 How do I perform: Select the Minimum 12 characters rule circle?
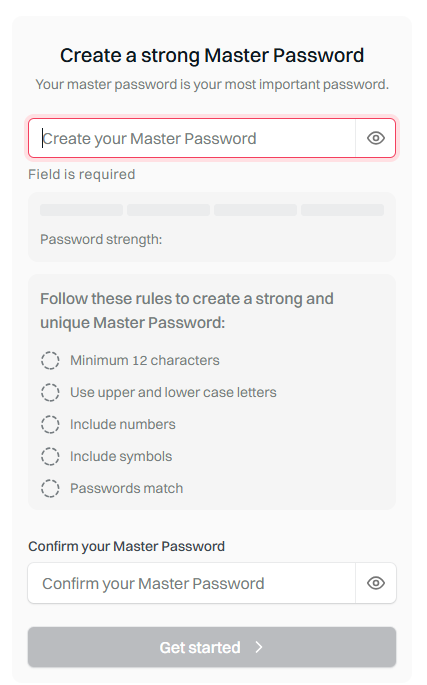coord(50,360)
